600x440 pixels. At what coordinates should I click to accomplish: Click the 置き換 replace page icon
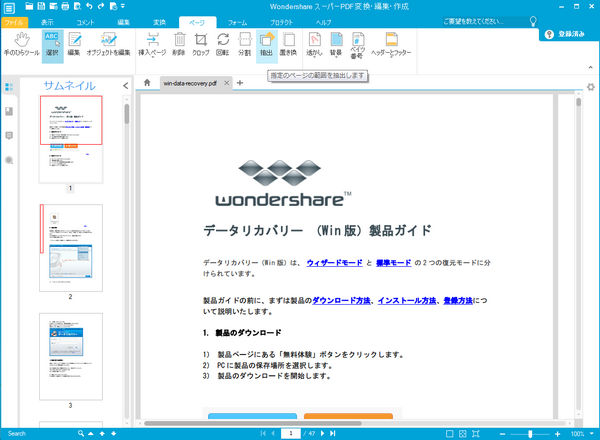tap(288, 45)
